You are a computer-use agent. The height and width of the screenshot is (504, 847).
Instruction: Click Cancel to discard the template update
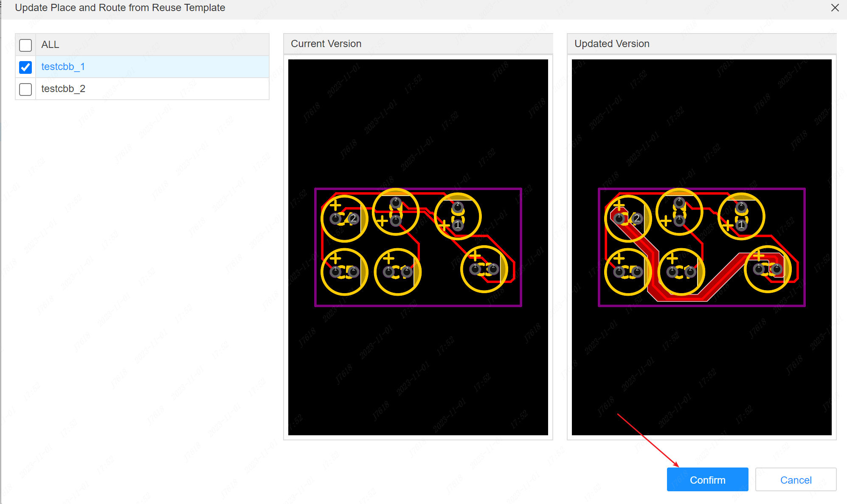click(x=795, y=480)
